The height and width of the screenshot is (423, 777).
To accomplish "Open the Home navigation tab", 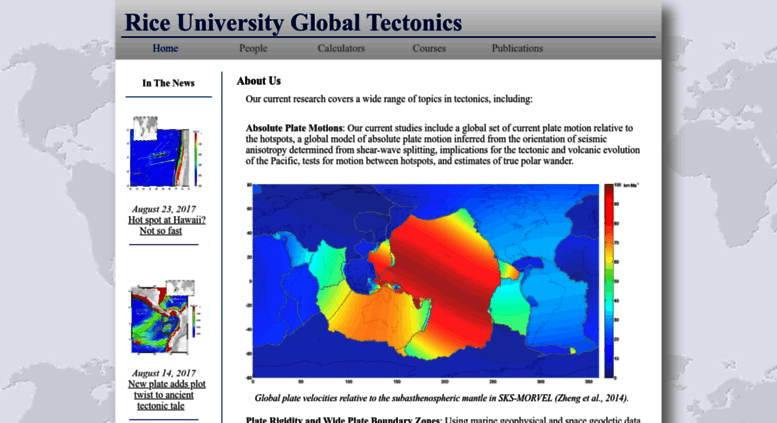I will [x=165, y=49].
